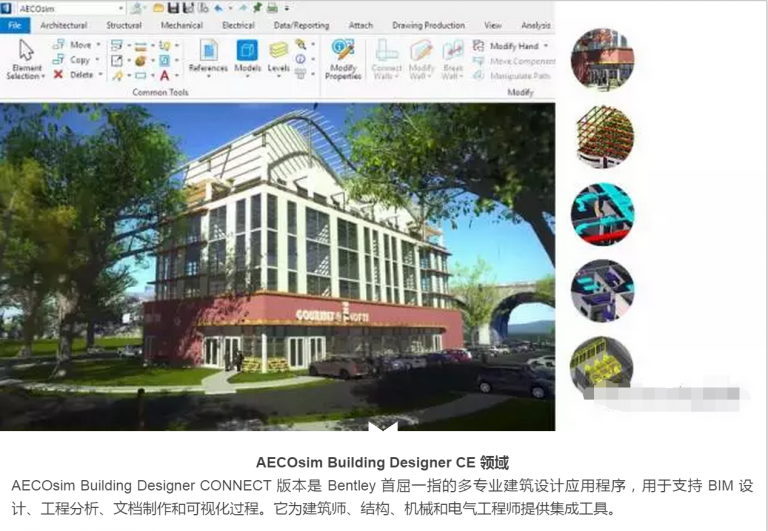Select the top building rendering thumbnail

[x=602, y=59]
